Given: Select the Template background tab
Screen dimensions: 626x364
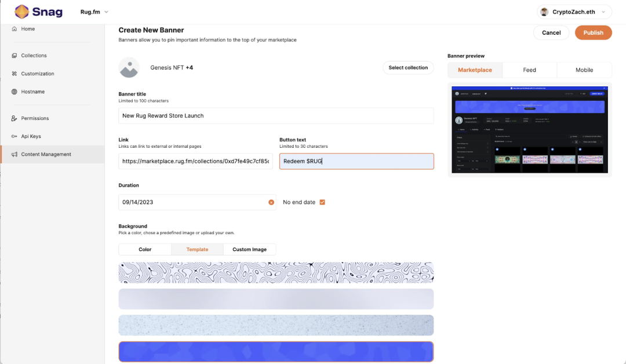Looking at the screenshot, I should (x=197, y=249).
